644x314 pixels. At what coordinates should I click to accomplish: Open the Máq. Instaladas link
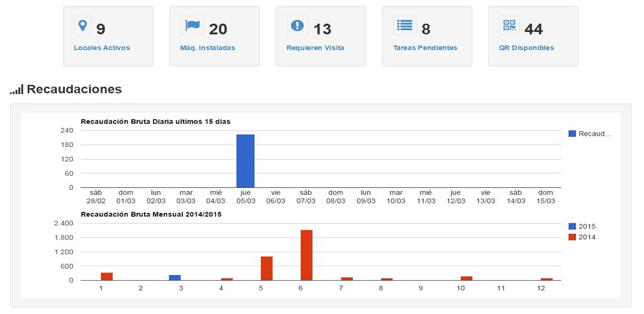pos(208,48)
